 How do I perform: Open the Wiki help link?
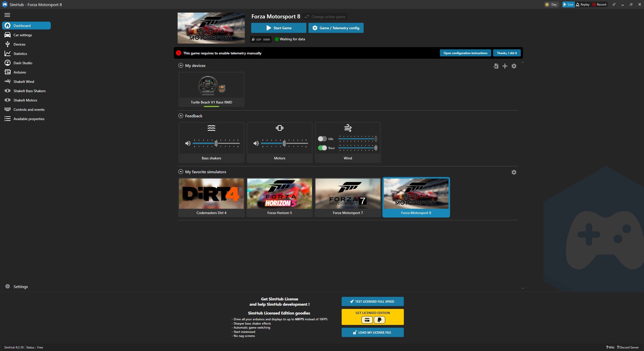pos(610,347)
